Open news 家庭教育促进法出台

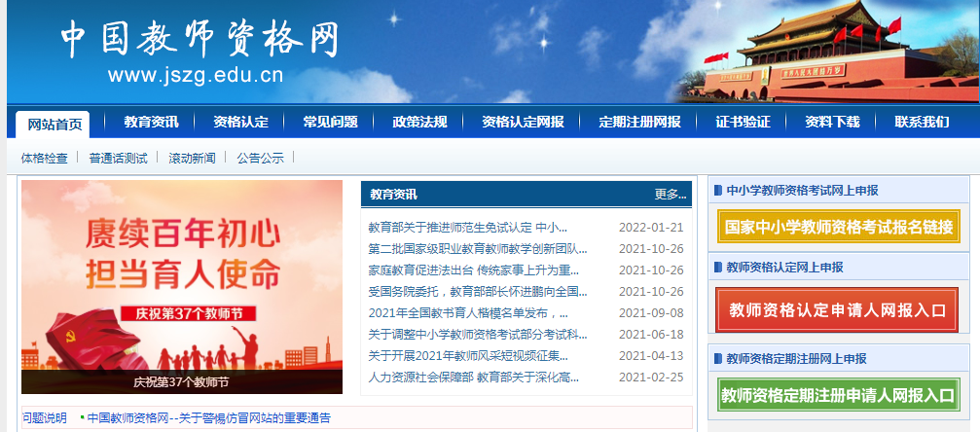474,270
